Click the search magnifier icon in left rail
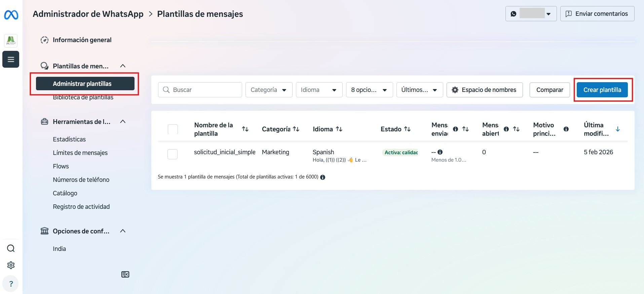 11,248
